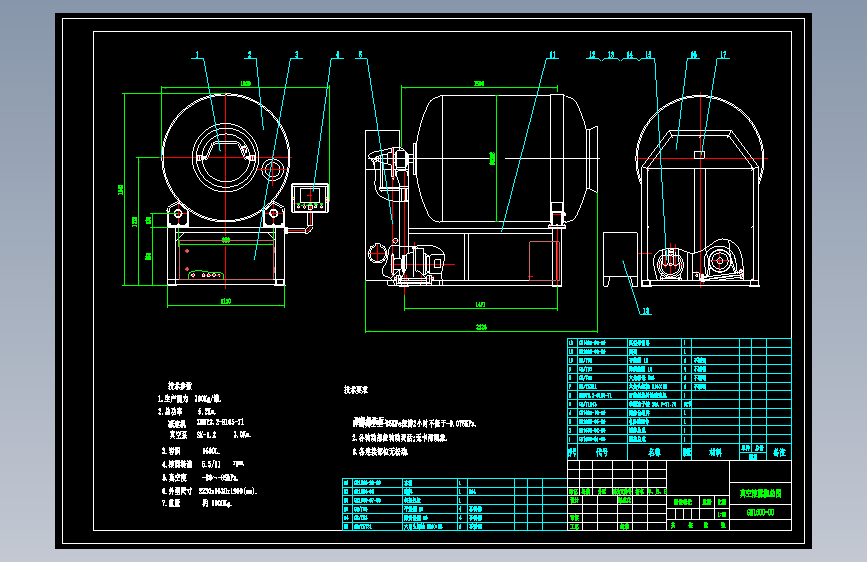Image resolution: width=867 pixels, height=562 pixels.
Task: Click part balloon number 12
Action: pyautogui.click(x=592, y=55)
